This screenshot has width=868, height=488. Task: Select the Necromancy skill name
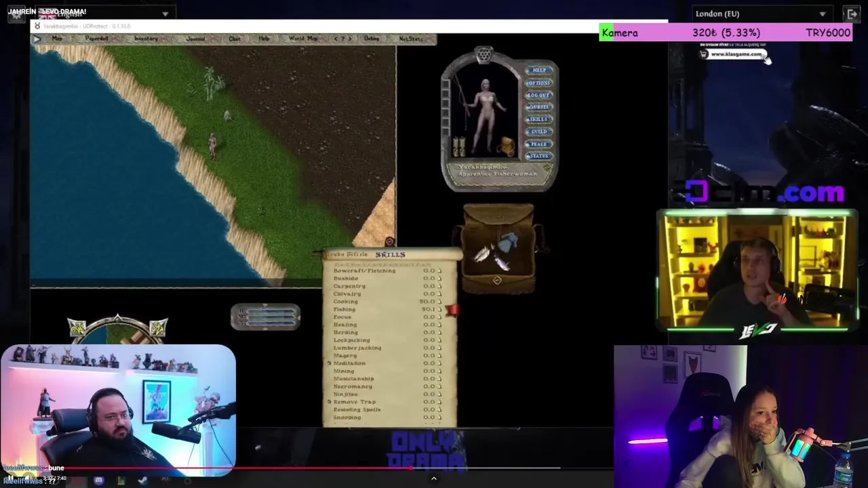pyautogui.click(x=353, y=386)
